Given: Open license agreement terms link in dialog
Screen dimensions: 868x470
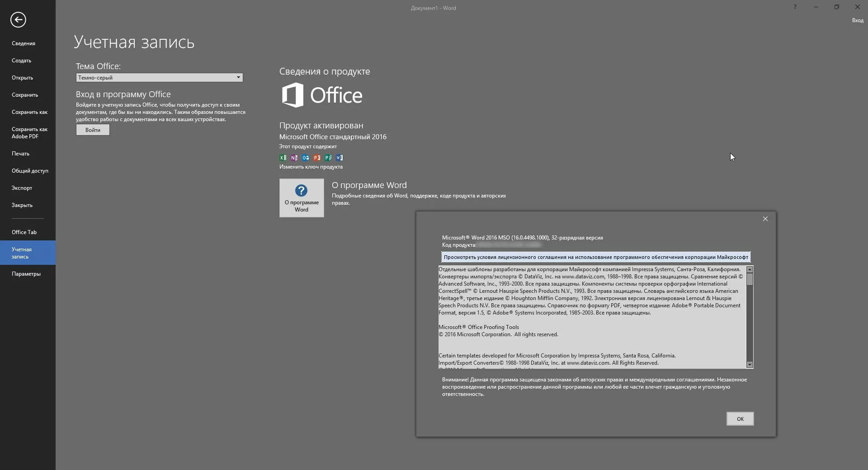Looking at the screenshot, I should (x=595, y=257).
